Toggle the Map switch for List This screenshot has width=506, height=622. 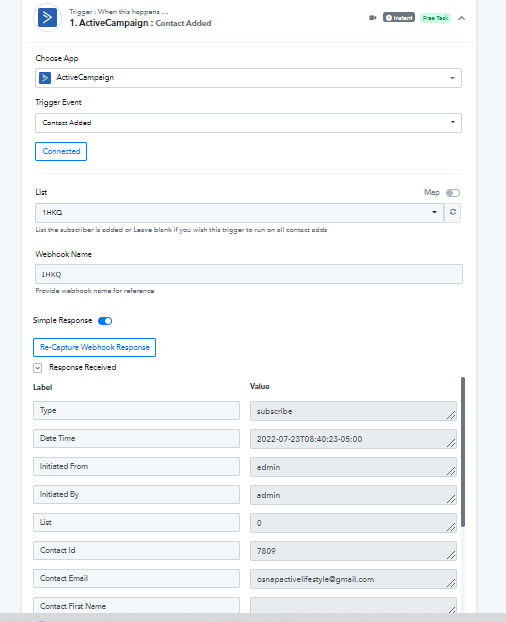452,193
